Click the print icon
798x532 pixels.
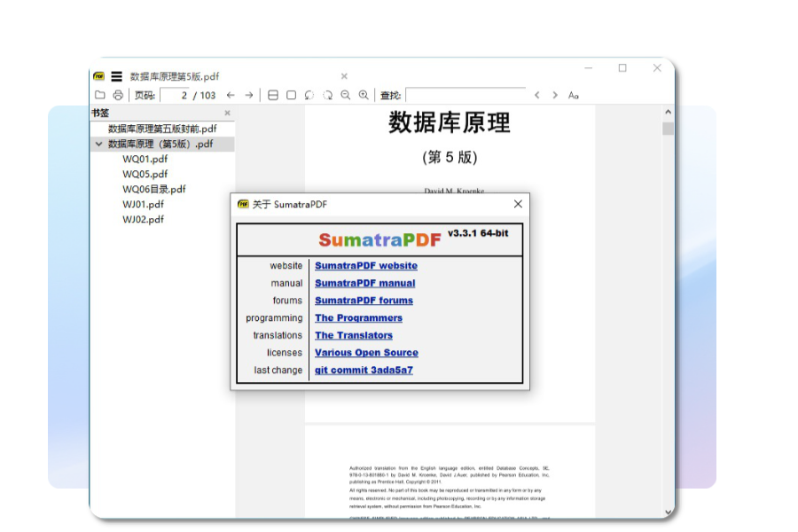118,95
